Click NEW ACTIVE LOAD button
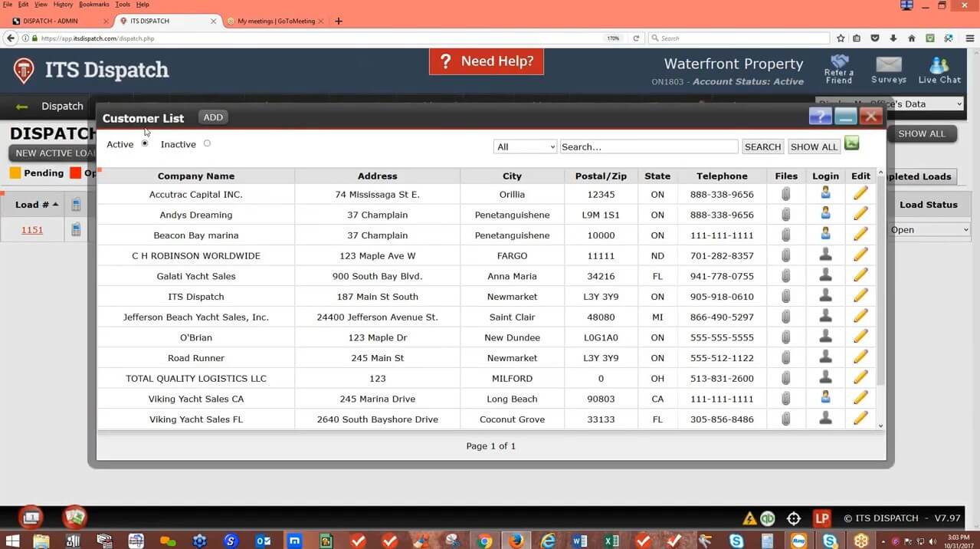This screenshot has width=980, height=549. pyautogui.click(x=52, y=153)
